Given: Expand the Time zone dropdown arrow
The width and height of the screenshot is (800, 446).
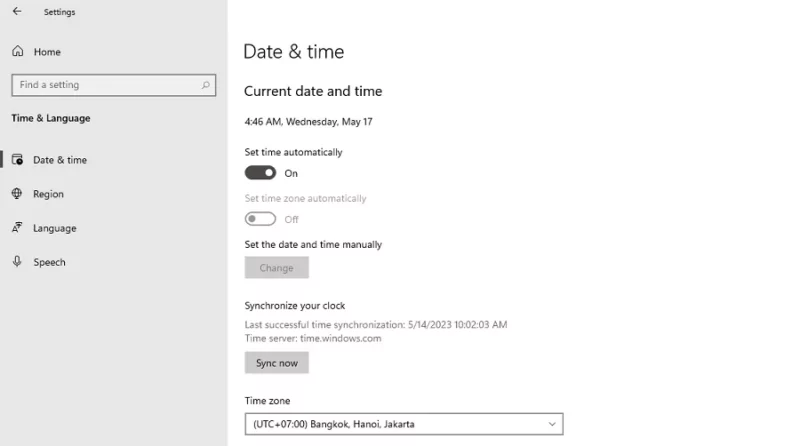Looking at the screenshot, I should (552, 424).
